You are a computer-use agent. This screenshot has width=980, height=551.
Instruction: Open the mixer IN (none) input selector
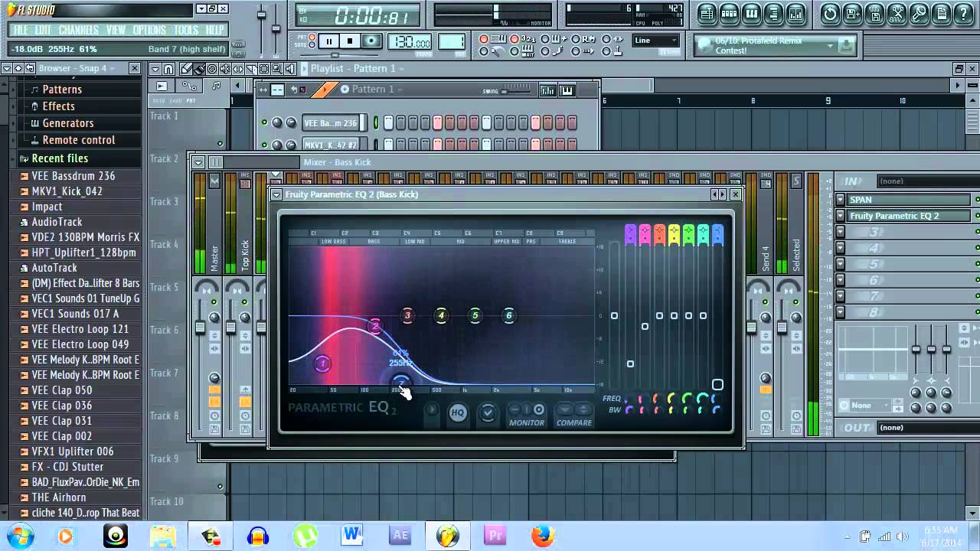point(927,181)
